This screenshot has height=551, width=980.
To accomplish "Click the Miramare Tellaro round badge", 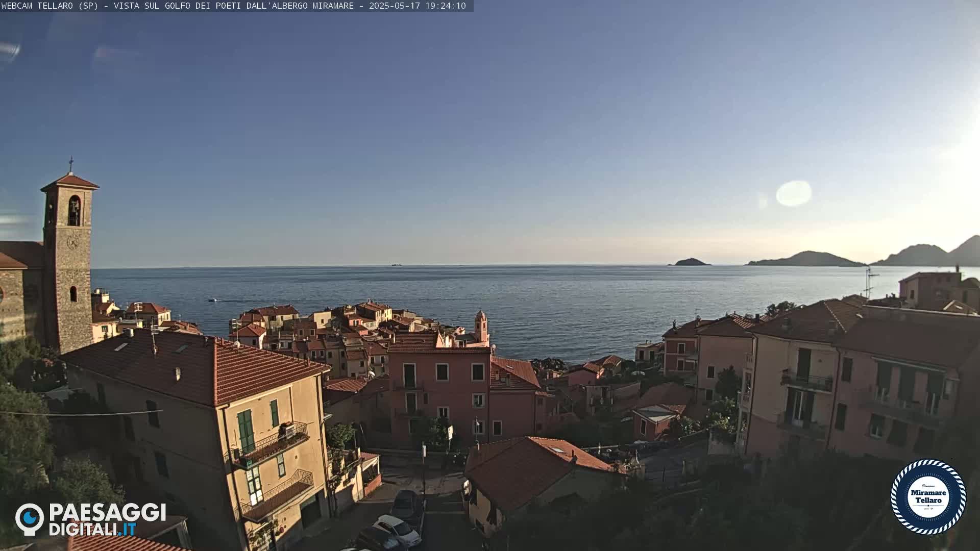I will 928,497.
